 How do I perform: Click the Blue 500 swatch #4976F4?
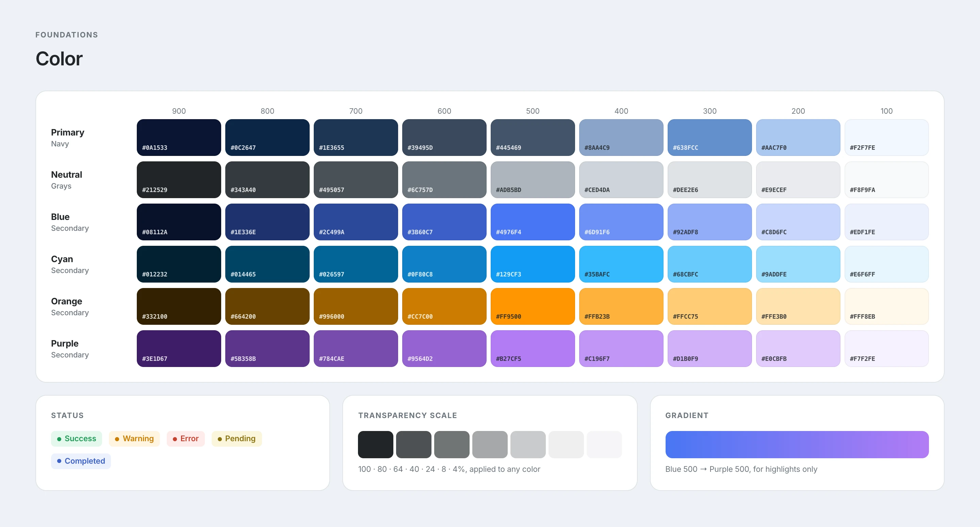pos(533,222)
